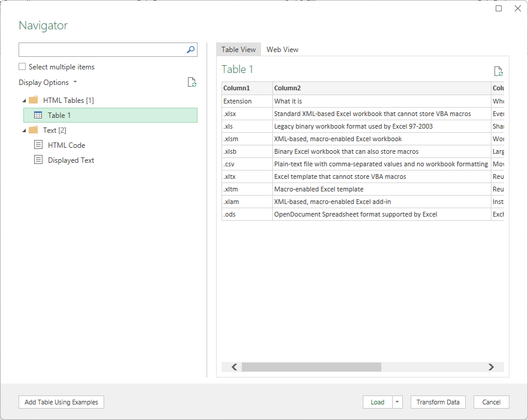528x420 pixels.
Task: Click the HTML Tables folder icon
Action: pos(34,101)
